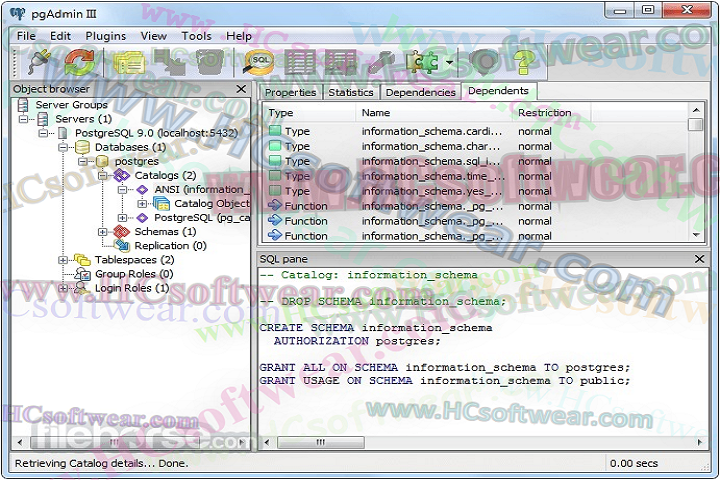Collapse the Catalogs (2) node

(x=102, y=175)
